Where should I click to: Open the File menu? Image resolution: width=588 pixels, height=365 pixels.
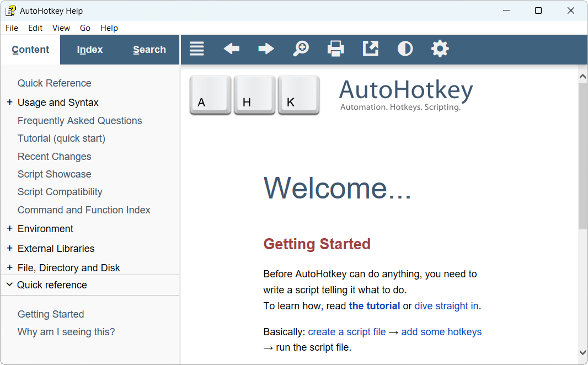coord(12,28)
